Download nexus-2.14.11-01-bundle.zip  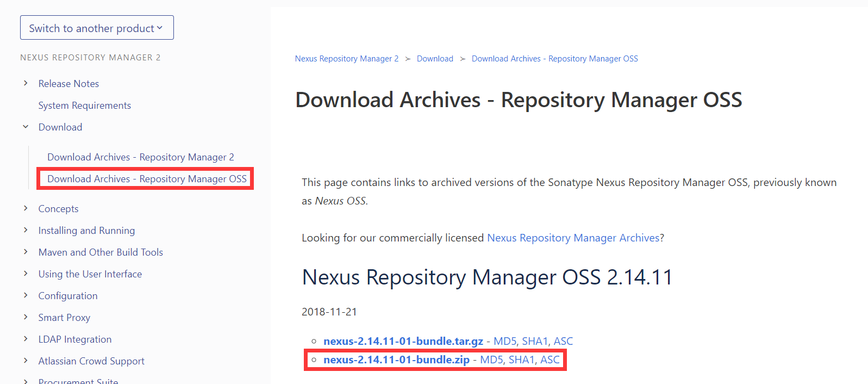coord(396,360)
